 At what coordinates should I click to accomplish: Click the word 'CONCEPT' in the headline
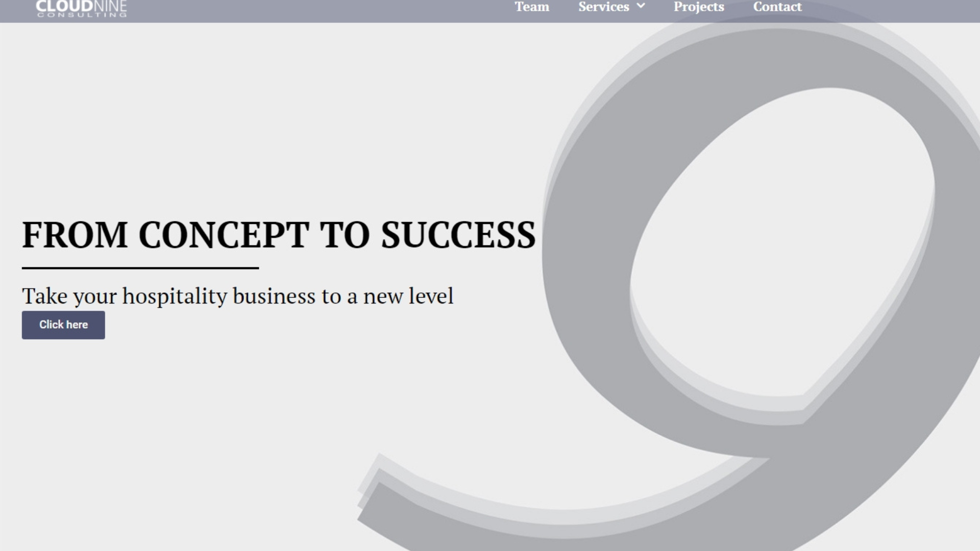(224, 235)
